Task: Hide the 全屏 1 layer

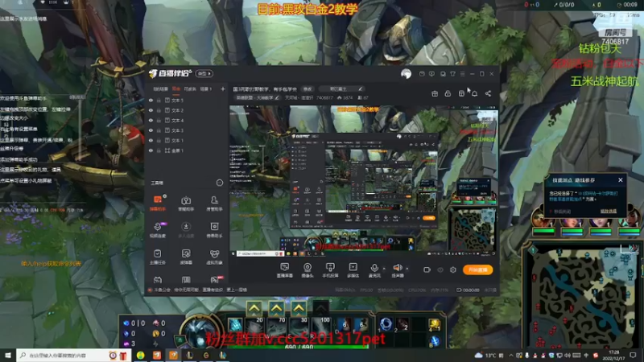Action: tap(151, 150)
